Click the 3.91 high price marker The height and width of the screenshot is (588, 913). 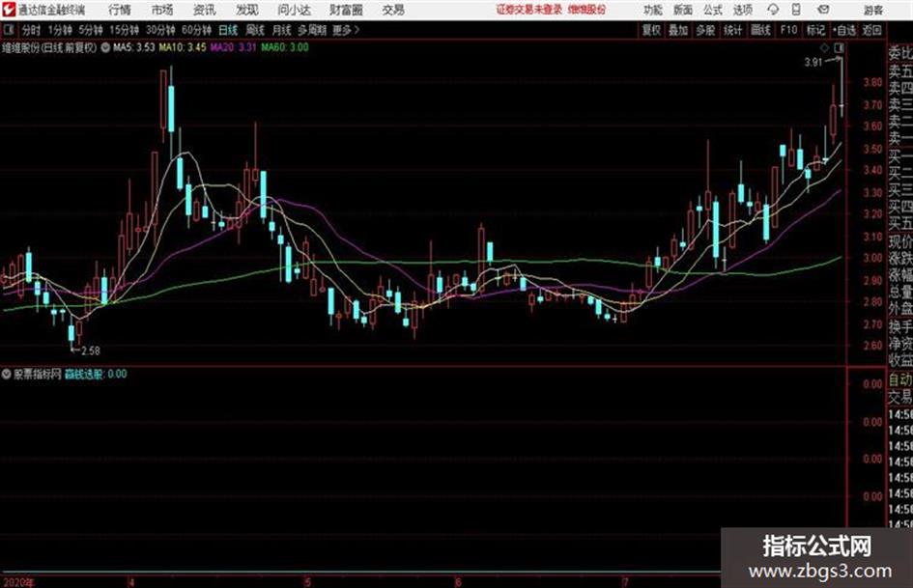tap(813, 63)
